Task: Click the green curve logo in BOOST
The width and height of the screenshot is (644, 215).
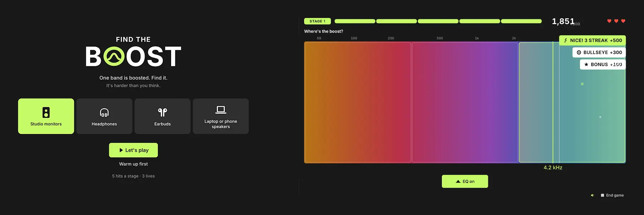Action: point(114,56)
